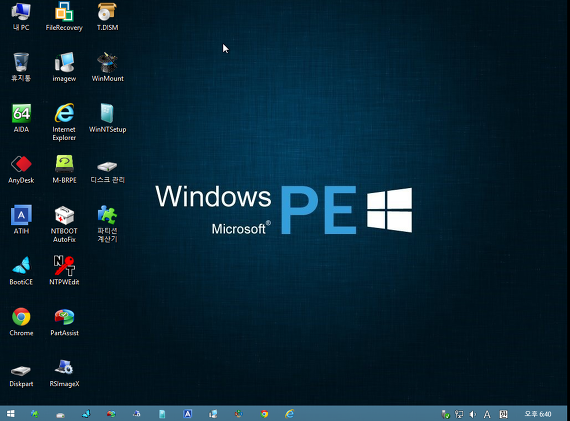Click the 오후 6:40 taskbar clock
The height and width of the screenshot is (421, 570).
pyautogui.click(x=538, y=414)
